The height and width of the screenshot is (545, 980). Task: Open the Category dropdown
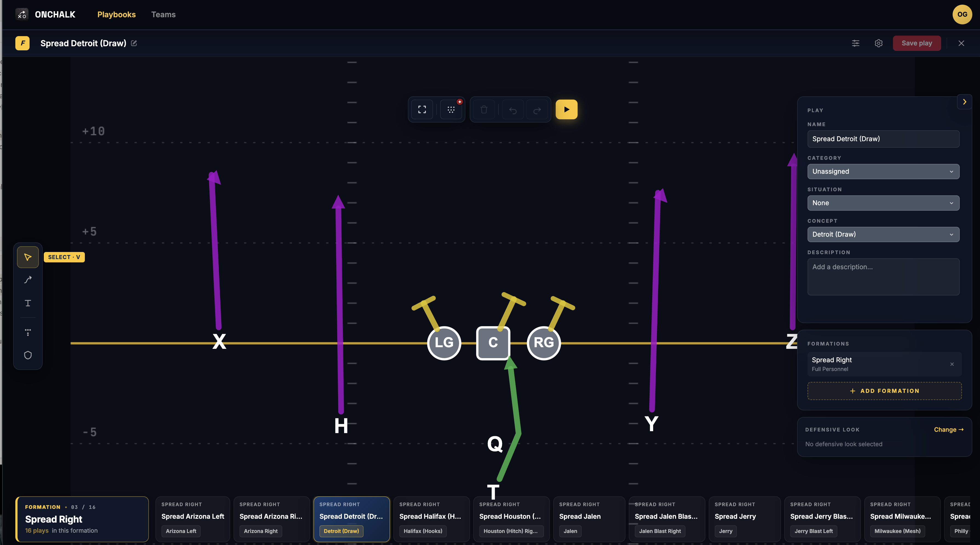click(883, 172)
